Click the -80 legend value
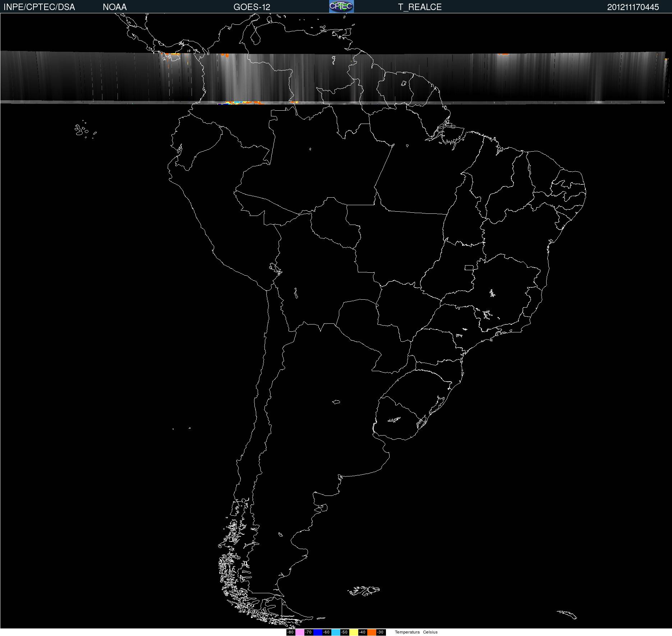 (290, 632)
